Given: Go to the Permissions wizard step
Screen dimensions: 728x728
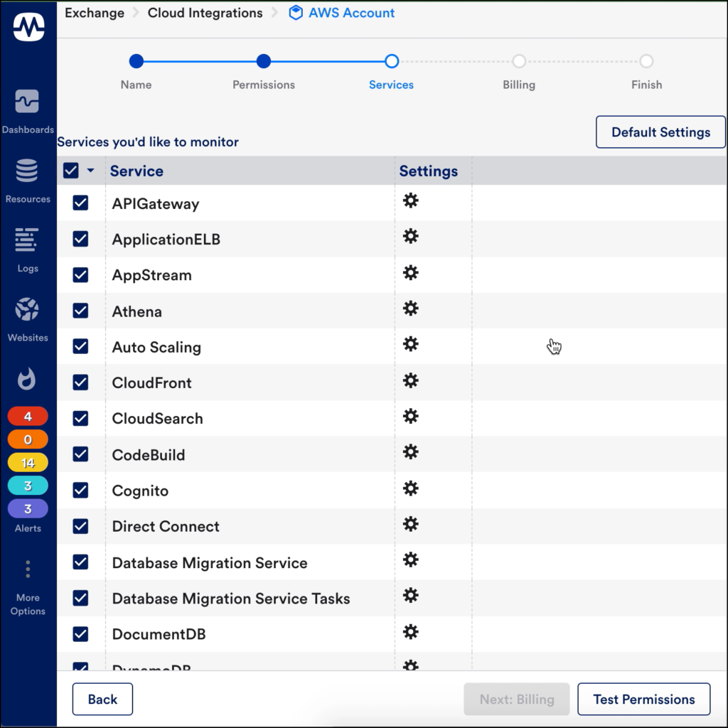Looking at the screenshot, I should pos(263,61).
